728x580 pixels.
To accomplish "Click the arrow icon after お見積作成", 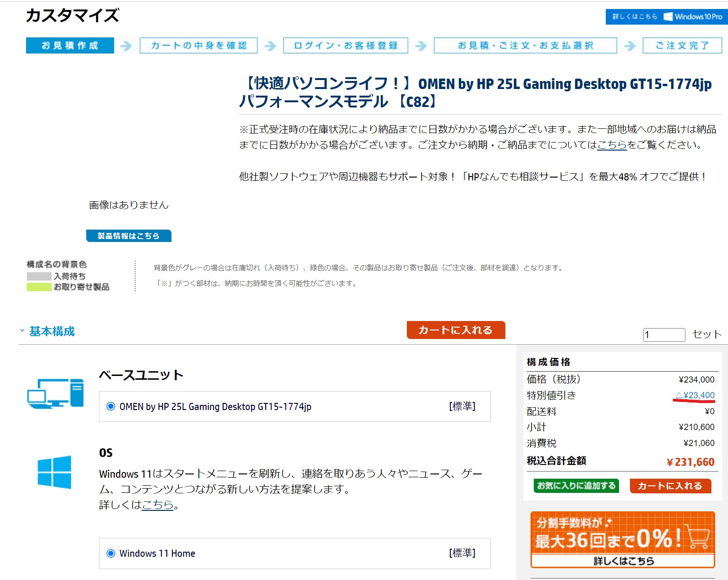I will tap(126, 46).
